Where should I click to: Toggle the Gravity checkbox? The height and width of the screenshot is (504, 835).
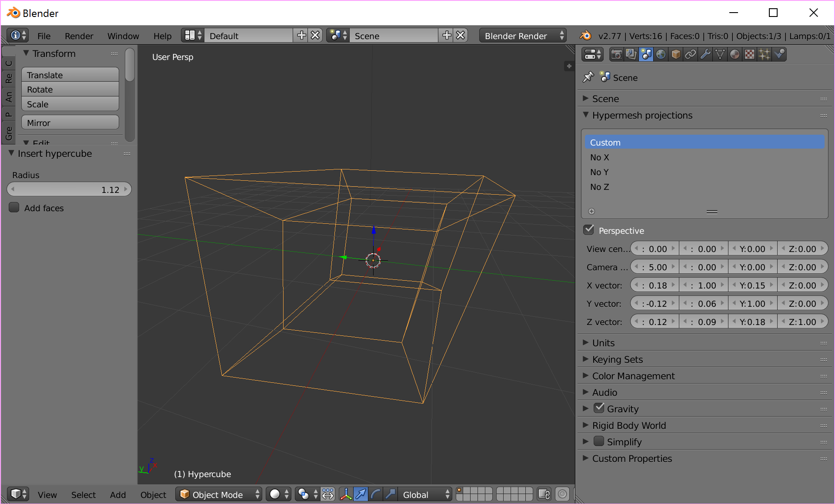tap(599, 408)
